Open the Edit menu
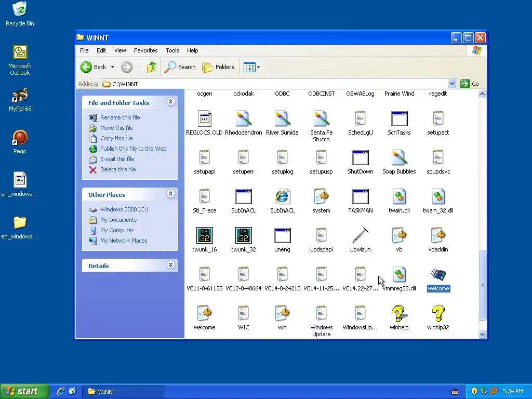The image size is (532, 399). click(x=101, y=50)
